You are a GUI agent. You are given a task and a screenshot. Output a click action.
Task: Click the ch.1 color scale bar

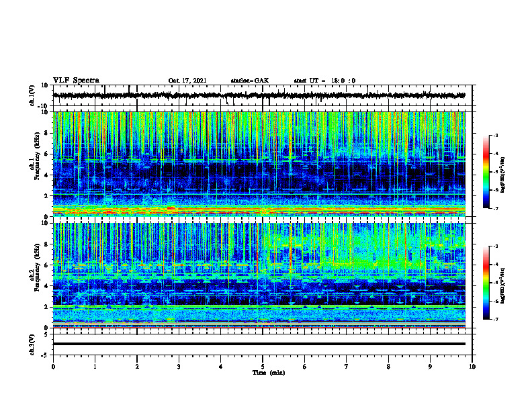(x=486, y=172)
